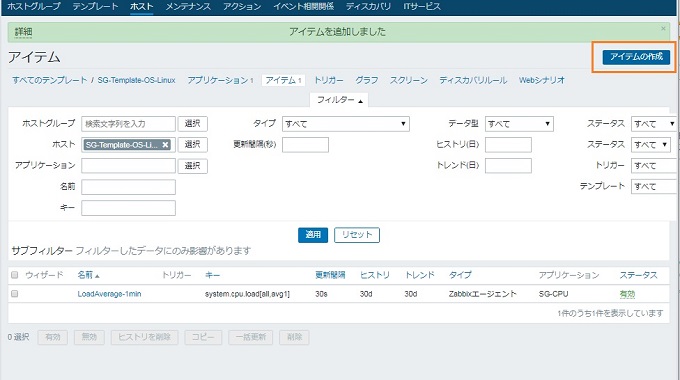Viewport: 680px width, 380px height.
Task: Click 30s update interval cell
Action: click(321, 294)
